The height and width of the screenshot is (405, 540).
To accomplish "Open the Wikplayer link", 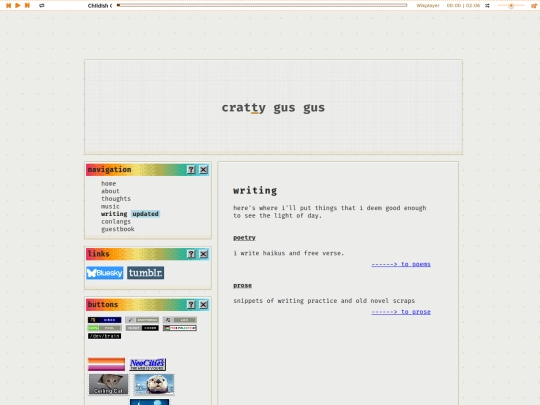I will (428, 6).
